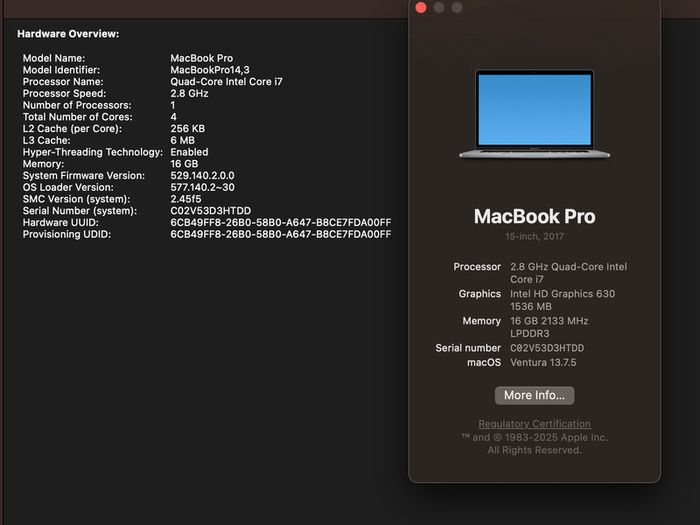The height and width of the screenshot is (525, 700).
Task: Click the Processor Speed value 2.8 GHz
Action: pos(189,94)
